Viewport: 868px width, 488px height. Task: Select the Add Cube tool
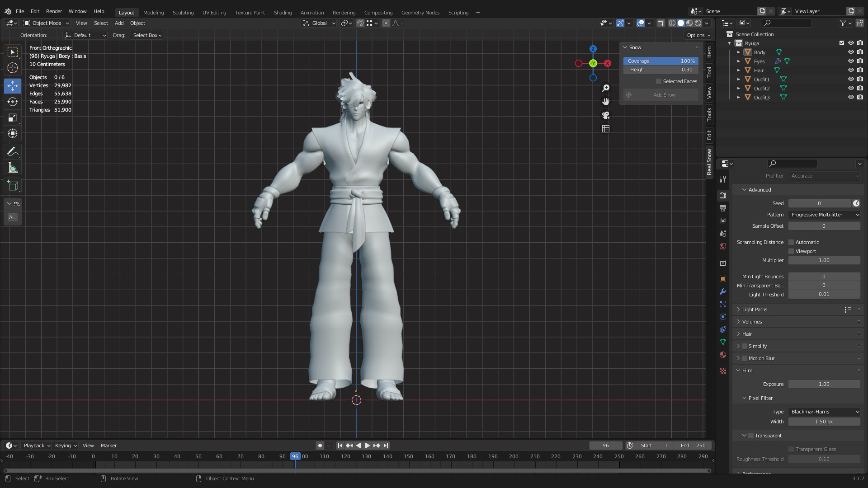click(13, 186)
